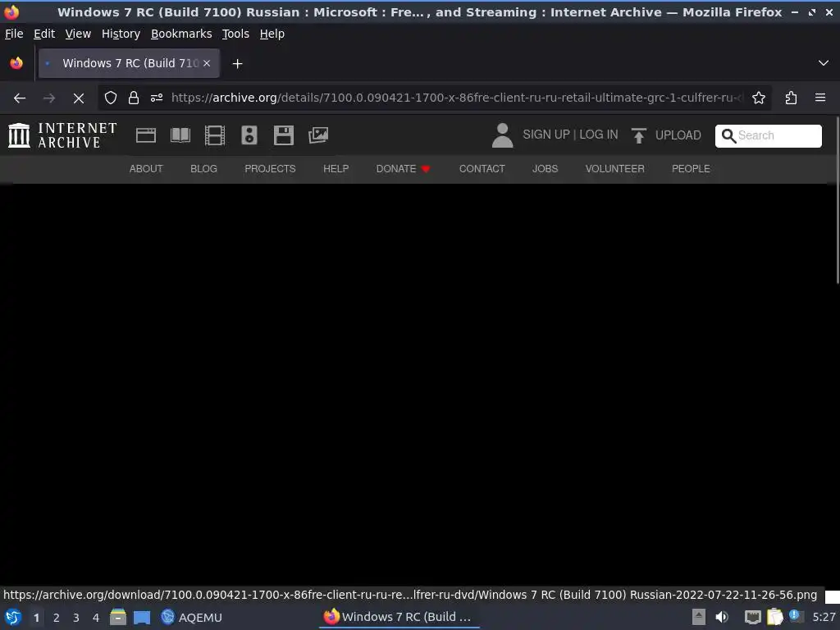840x630 pixels.
Task: Switch to workspace 2
Action: tap(57, 618)
